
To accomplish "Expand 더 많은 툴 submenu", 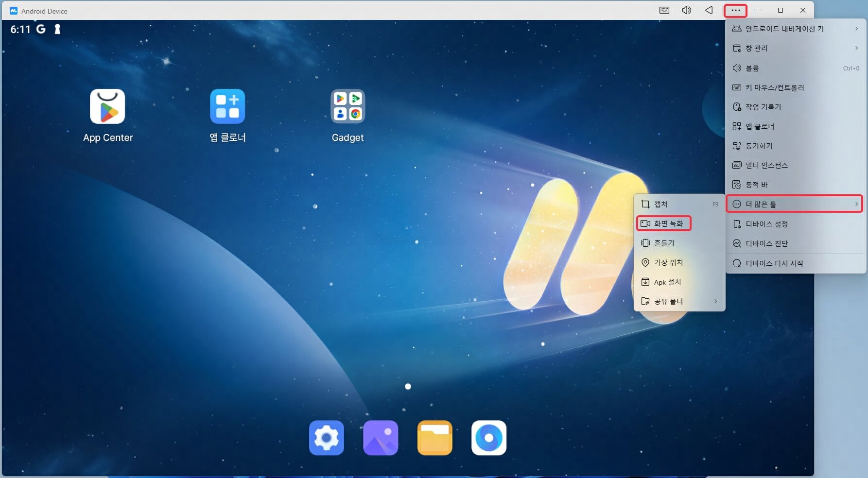I will tap(795, 204).
